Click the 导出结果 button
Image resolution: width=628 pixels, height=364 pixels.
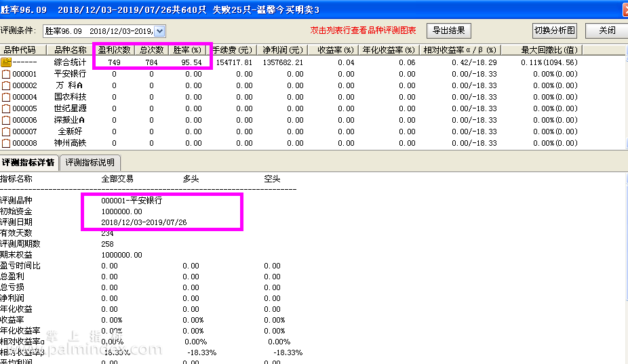[448, 31]
